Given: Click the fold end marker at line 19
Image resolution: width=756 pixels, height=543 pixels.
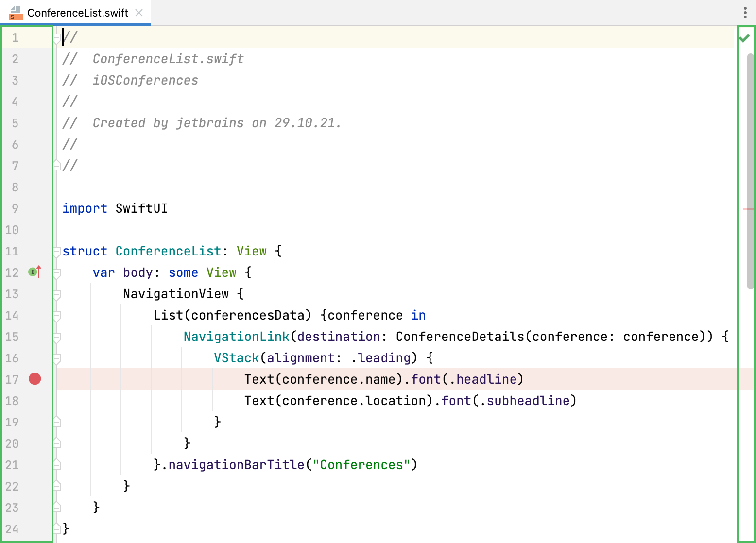Looking at the screenshot, I should point(57,422).
